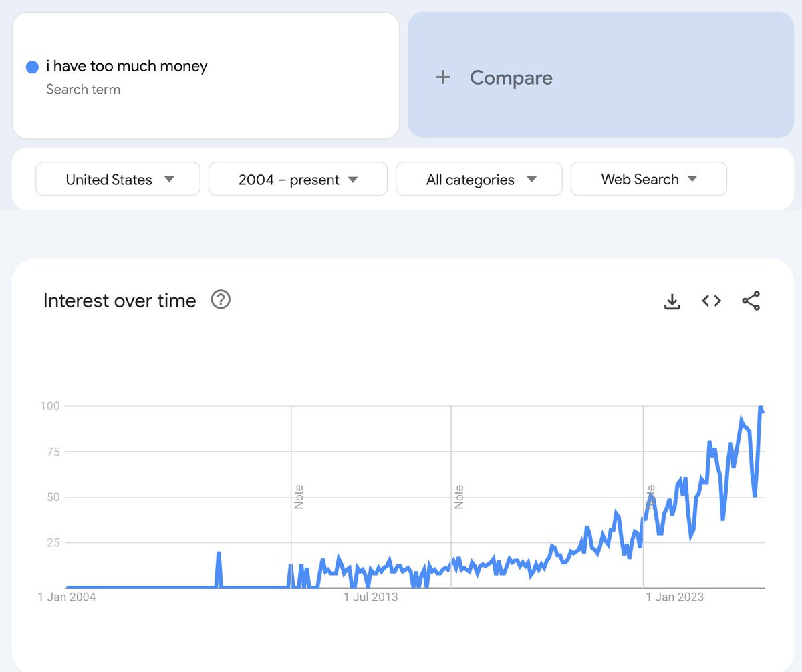Click the embed code icon
The width and height of the screenshot is (802, 672).
point(711,301)
